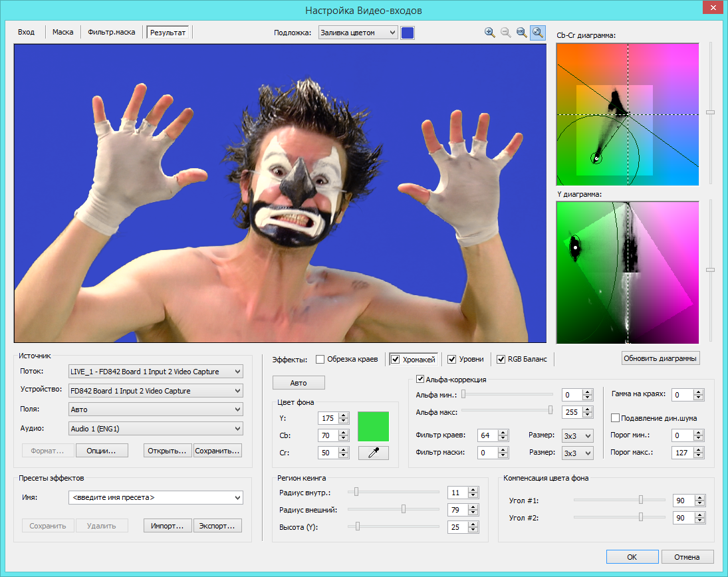Switch to the Вход tab
This screenshot has height=577, width=728.
[x=27, y=32]
